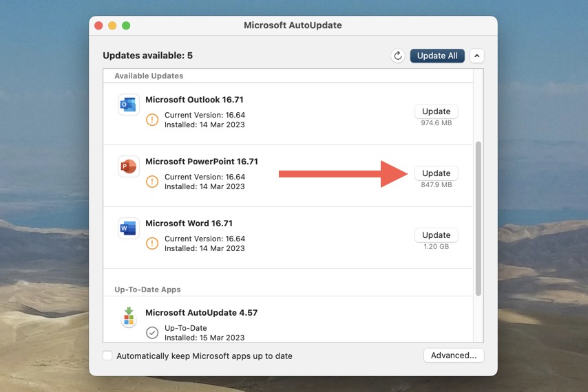Select the Microsoft Word 16.71 title
This screenshot has height=392, width=588.
pos(189,224)
